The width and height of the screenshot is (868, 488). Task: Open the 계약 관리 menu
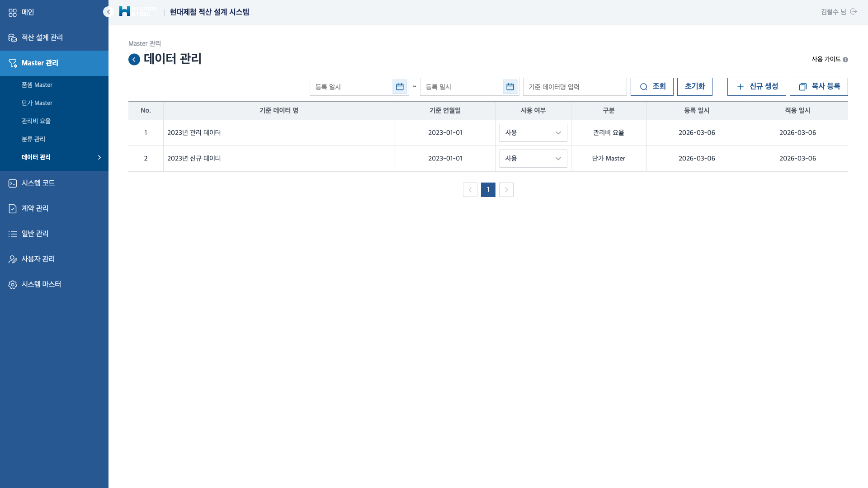tap(35, 208)
